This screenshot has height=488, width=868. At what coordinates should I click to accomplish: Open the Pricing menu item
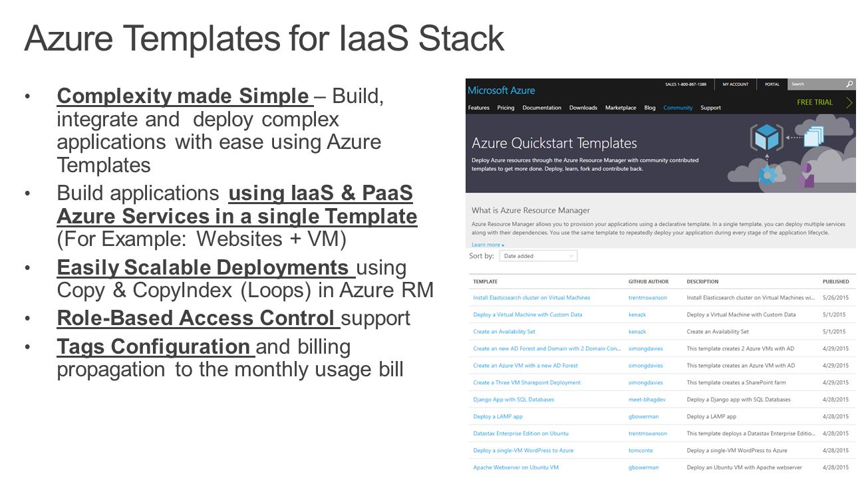[x=506, y=108]
